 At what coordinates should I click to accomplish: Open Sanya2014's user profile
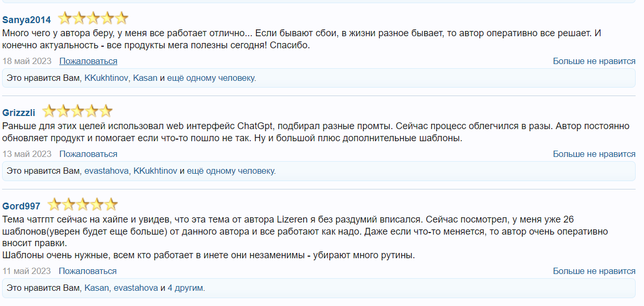tap(27, 20)
